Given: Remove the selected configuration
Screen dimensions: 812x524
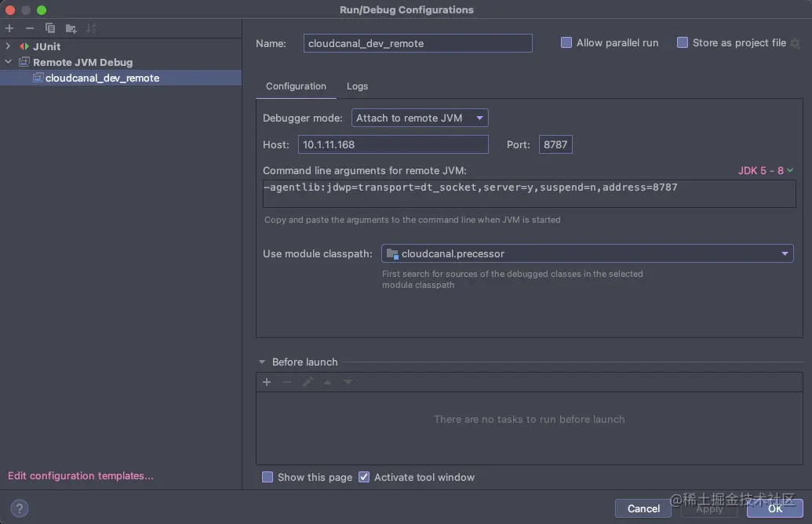Looking at the screenshot, I should pos(30,28).
